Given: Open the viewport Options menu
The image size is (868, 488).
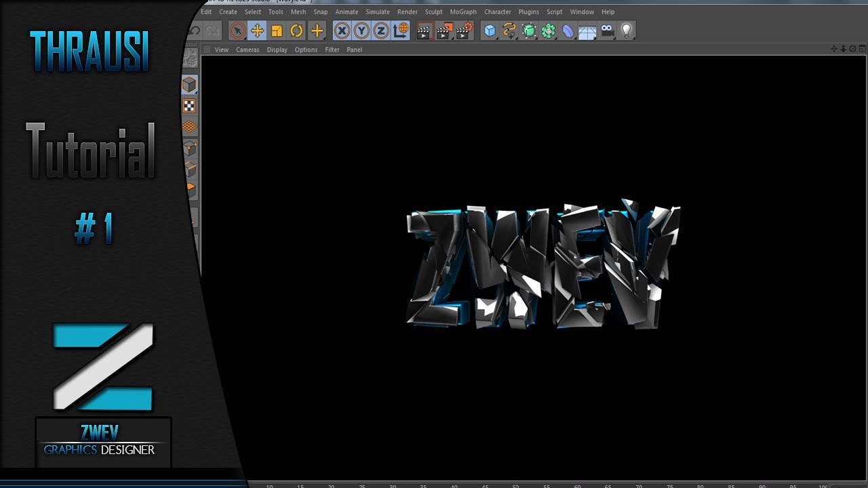Looking at the screenshot, I should point(306,49).
